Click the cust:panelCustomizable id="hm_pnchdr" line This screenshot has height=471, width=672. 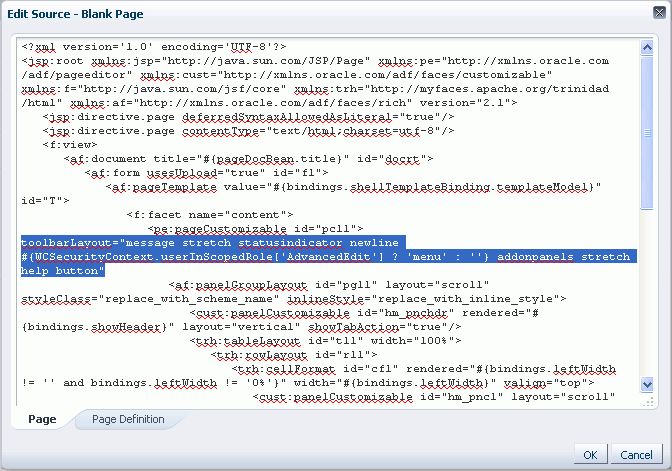[x=364, y=313]
